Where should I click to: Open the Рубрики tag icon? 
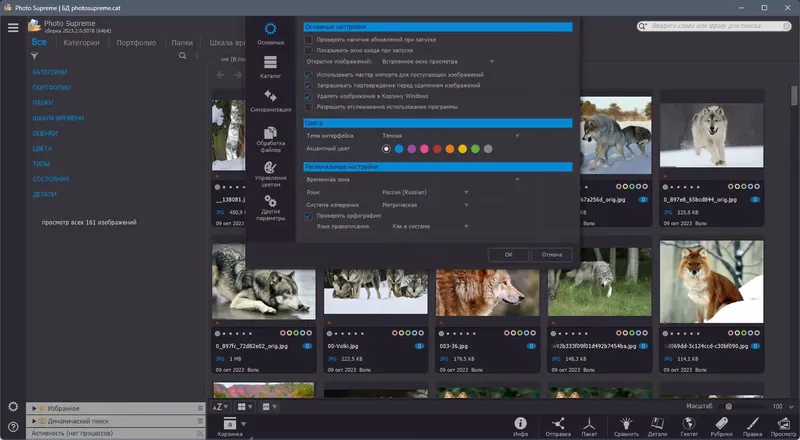click(x=721, y=427)
